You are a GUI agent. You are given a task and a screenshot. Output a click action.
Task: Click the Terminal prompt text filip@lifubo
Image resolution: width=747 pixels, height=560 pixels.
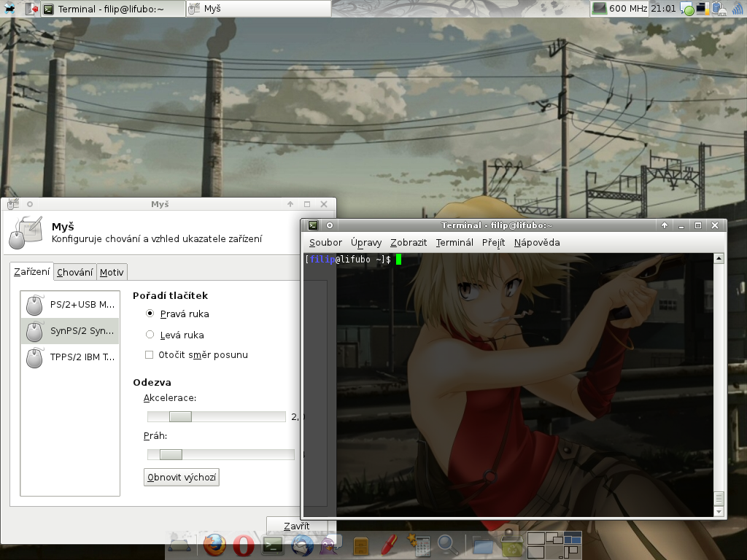tap(340, 260)
